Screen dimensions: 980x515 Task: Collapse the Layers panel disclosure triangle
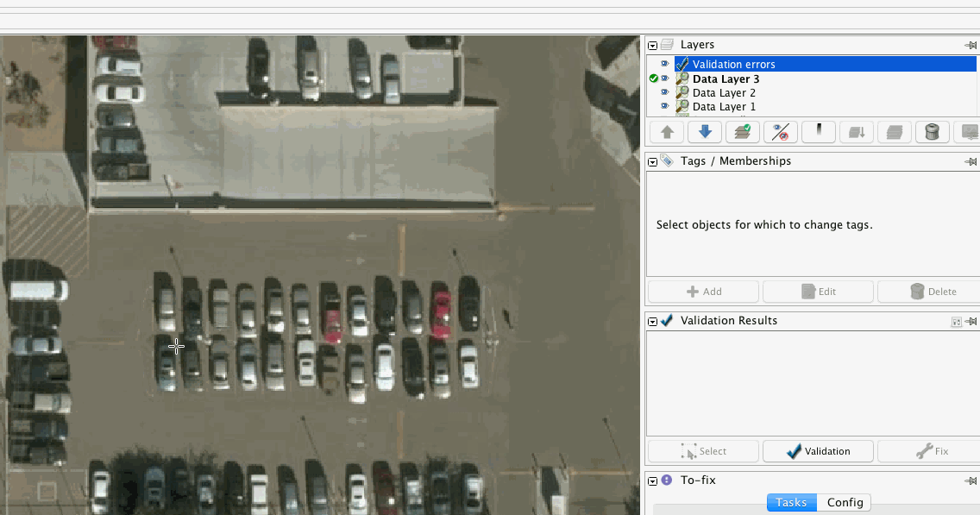click(652, 44)
